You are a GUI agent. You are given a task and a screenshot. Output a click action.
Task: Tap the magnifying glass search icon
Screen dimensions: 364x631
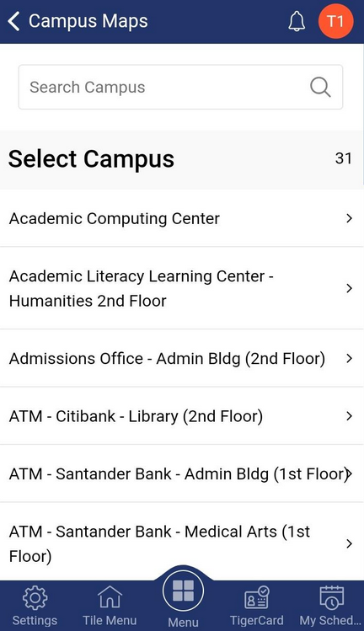pos(320,87)
